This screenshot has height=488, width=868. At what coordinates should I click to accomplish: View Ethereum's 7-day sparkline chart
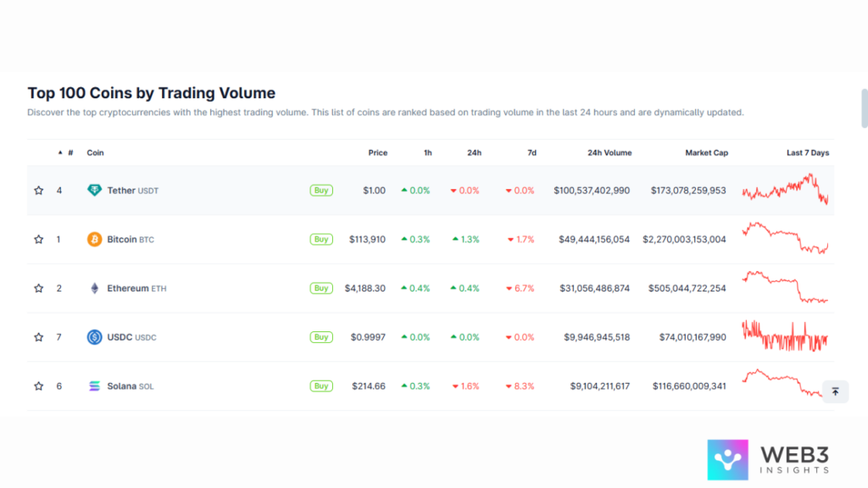click(786, 287)
